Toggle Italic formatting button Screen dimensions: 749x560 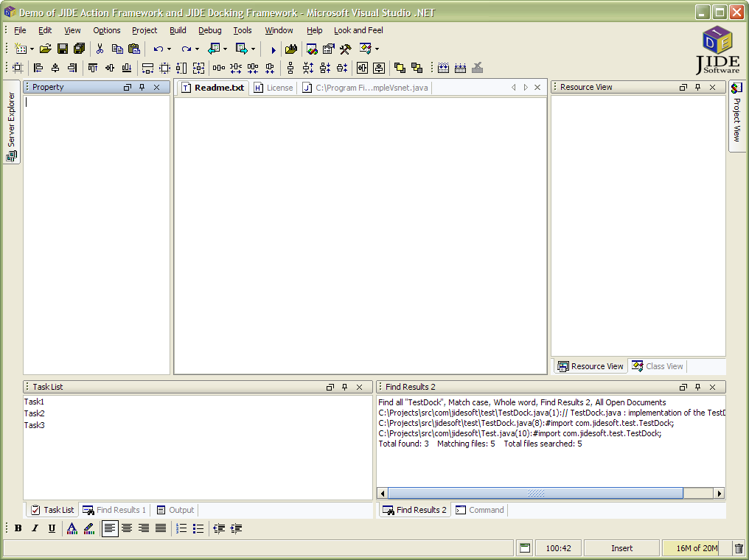35,528
